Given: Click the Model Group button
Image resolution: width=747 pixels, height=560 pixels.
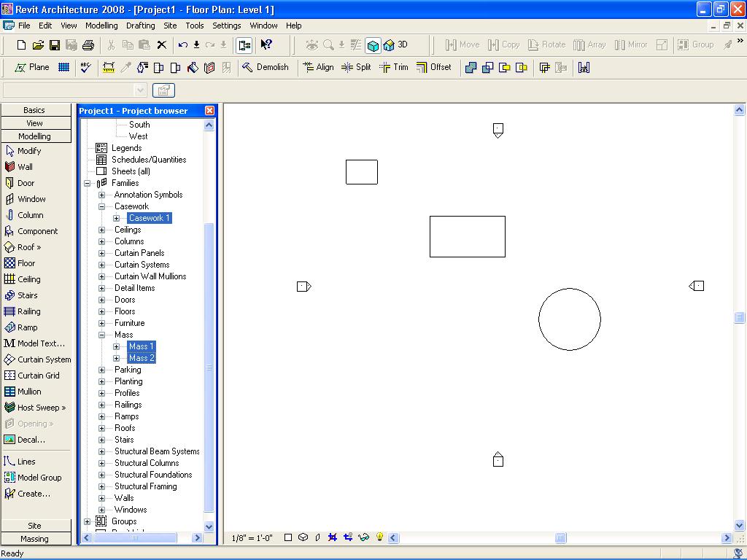Looking at the screenshot, I should coord(34,478).
